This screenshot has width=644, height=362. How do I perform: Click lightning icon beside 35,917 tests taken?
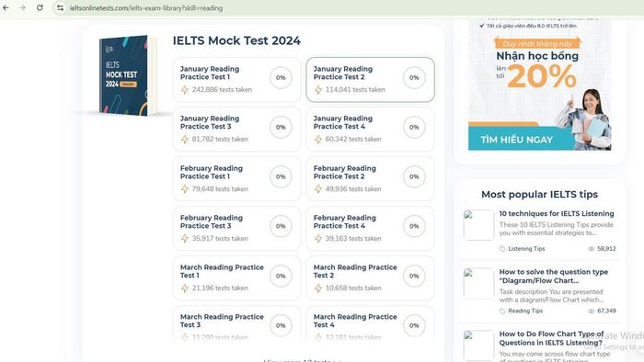pos(185,239)
